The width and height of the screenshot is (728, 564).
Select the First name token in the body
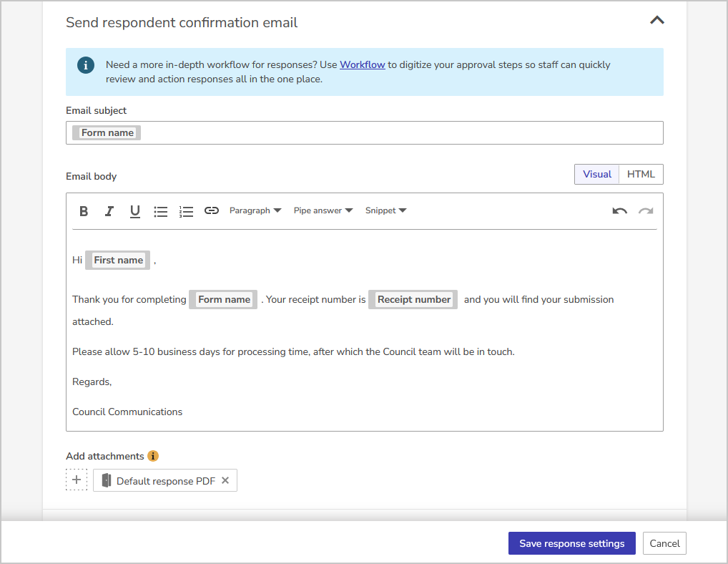tap(118, 260)
